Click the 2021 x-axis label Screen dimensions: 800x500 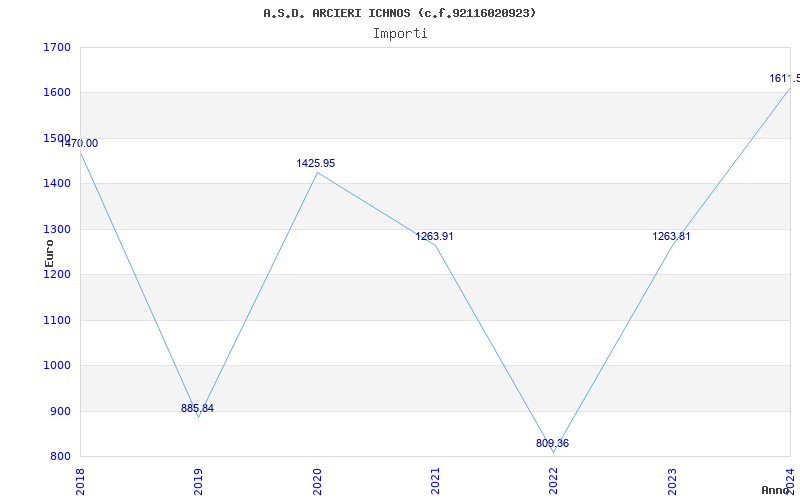(x=435, y=481)
